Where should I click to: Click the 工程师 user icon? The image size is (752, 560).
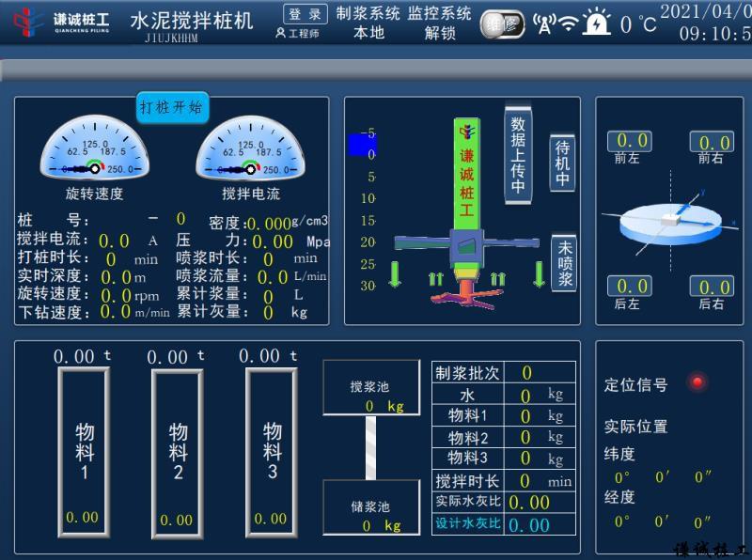click(280, 33)
